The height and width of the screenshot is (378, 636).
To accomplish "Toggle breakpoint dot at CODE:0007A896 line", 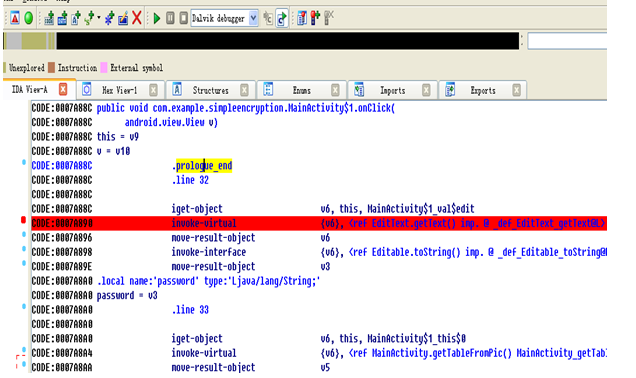I will pos(24,234).
